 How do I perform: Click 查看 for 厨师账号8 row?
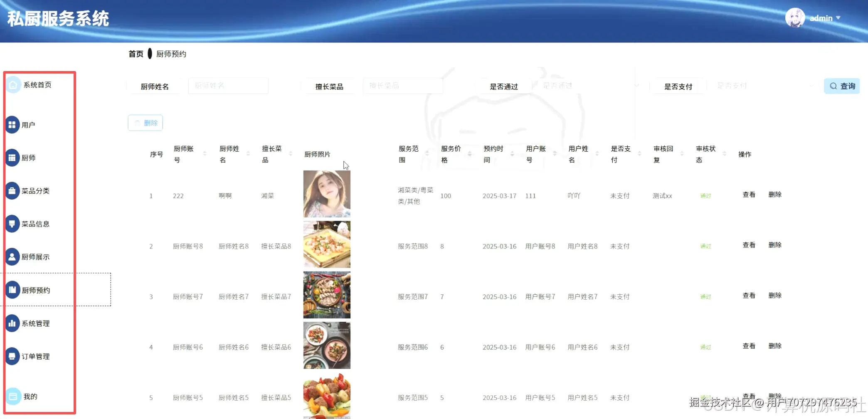(749, 245)
